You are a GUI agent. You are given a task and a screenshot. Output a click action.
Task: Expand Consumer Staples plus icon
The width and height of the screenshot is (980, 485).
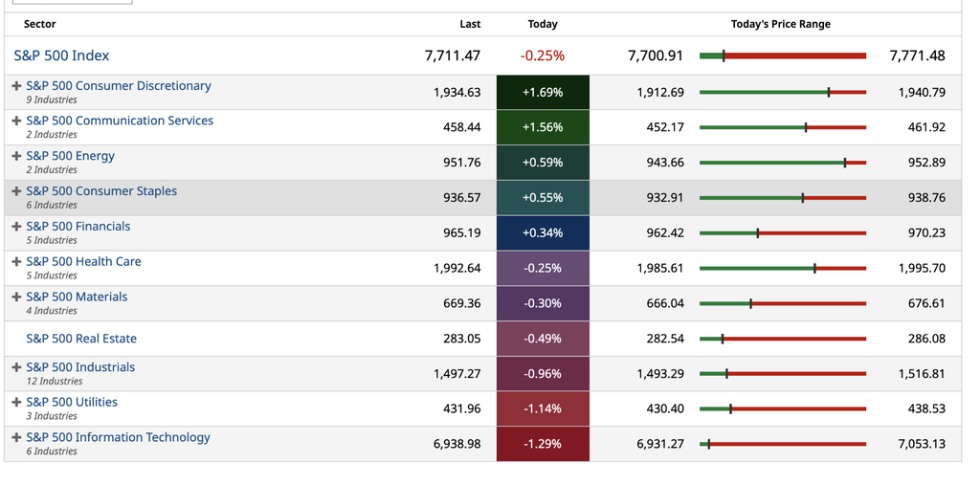click(x=17, y=191)
